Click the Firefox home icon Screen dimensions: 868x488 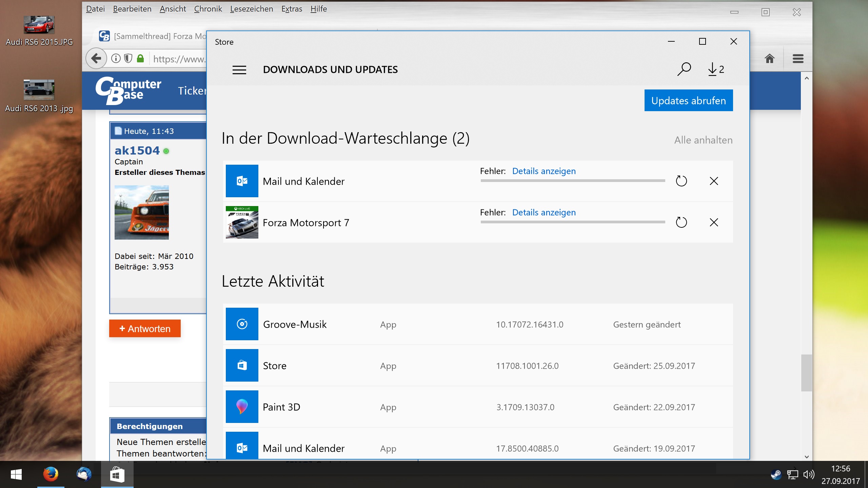tap(769, 59)
